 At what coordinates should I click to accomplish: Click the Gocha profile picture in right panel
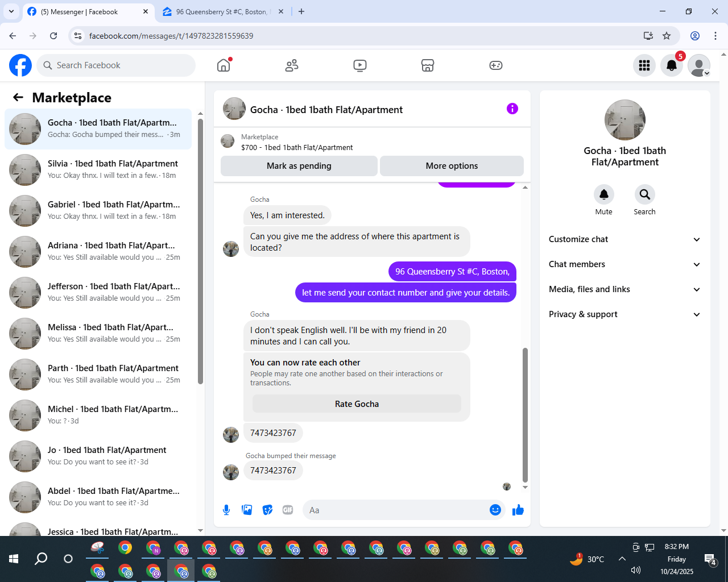[625, 120]
